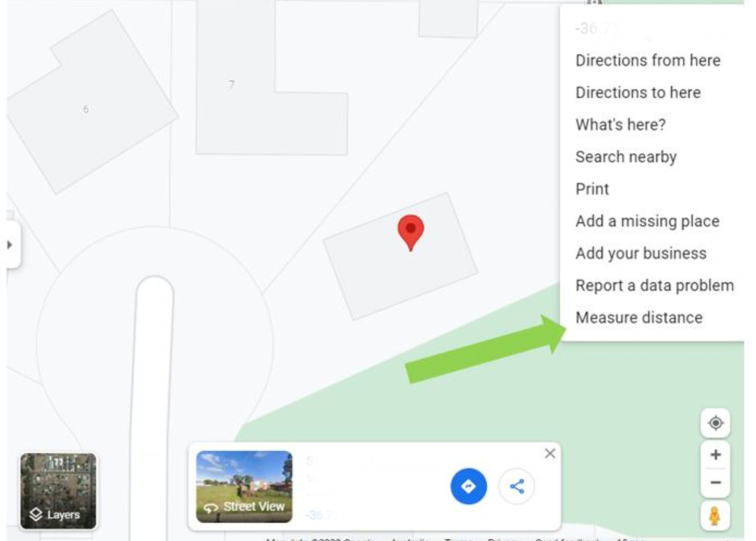The height and width of the screenshot is (541, 756).
Task: Select Print from the context menu
Action: click(x=592, y=189)
